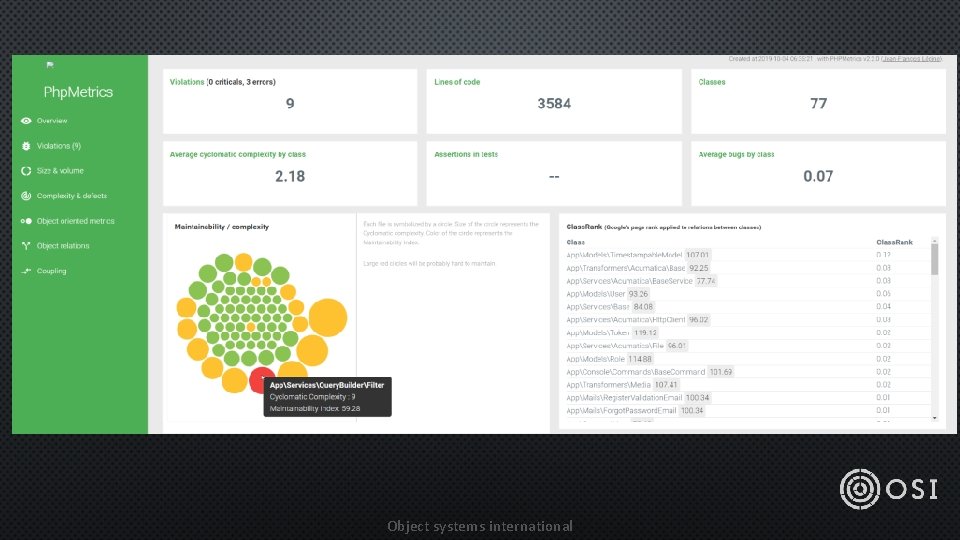
Task: Click Assertions in tests card title
Action: point(466,154)
